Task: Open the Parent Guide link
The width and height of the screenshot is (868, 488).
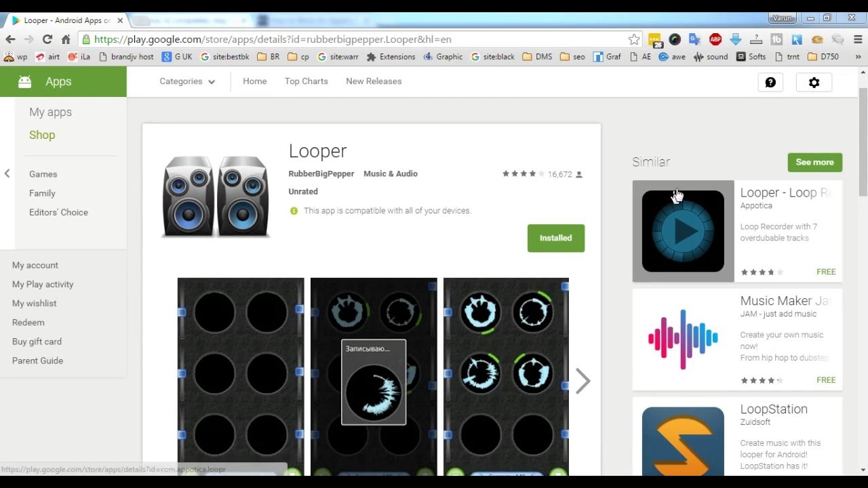Action: [37, 361]
